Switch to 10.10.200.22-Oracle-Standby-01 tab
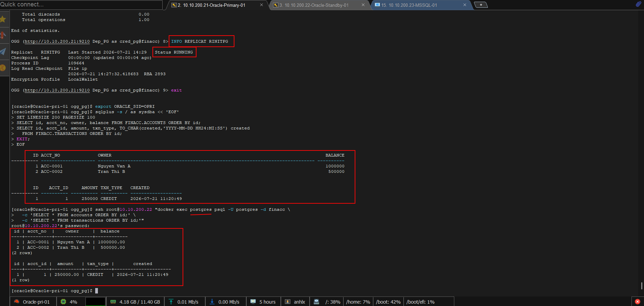Viewport: 644px width, 306px height. point(319,5)
